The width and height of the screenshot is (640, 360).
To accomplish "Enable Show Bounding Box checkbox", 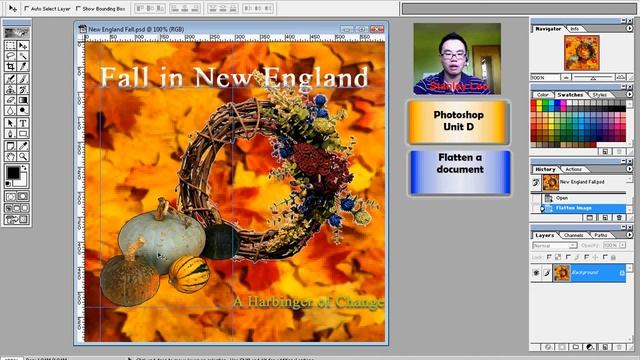I will coord(78,8).
